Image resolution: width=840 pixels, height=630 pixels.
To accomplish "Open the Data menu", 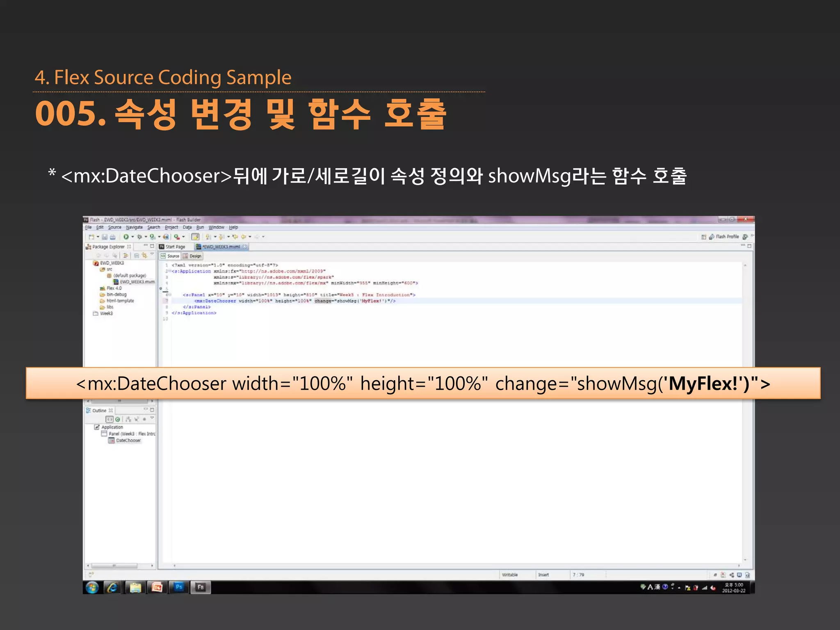I will (187, 227).
